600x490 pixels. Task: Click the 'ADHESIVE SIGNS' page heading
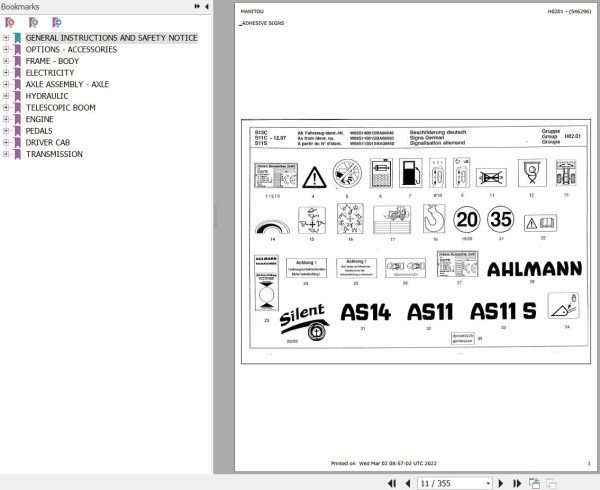click(x=262, y=23)
